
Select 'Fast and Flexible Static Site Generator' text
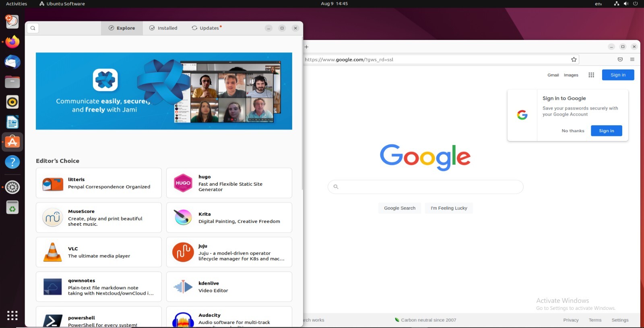(x=230, y=187)
